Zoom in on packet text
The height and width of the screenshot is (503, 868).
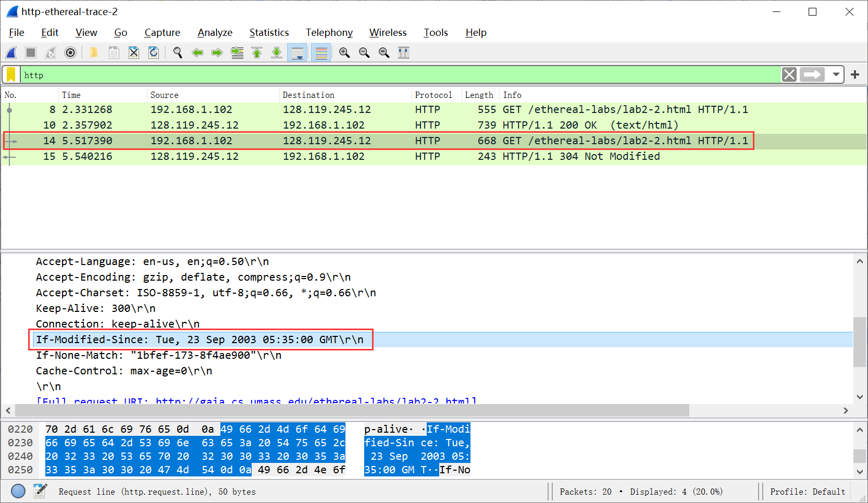tap(344, 53)
